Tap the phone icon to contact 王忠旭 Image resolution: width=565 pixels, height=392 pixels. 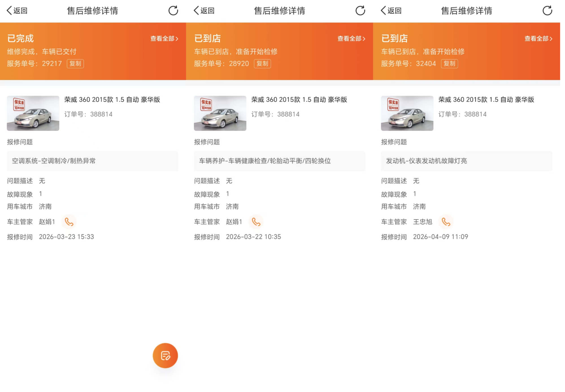(446, 222)
